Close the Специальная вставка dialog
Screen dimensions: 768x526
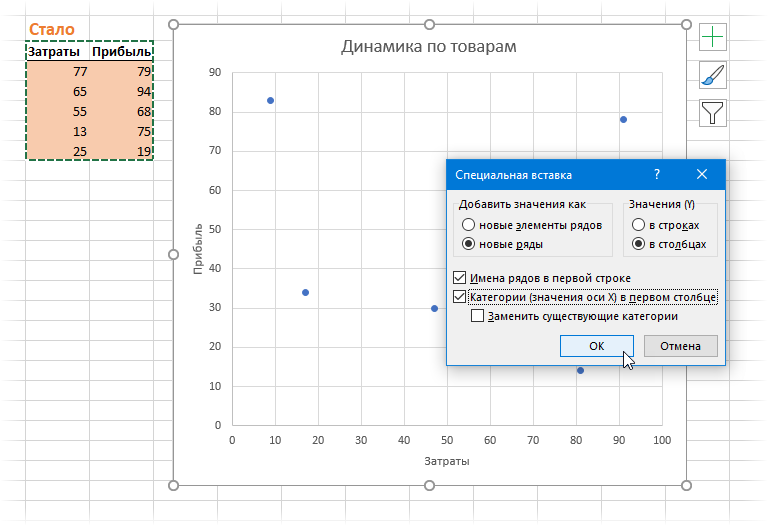pyautogui.click(x=702, y=174)
